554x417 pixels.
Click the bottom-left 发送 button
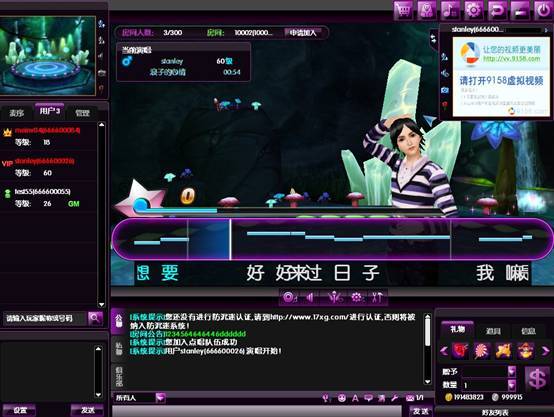(87, 410)
